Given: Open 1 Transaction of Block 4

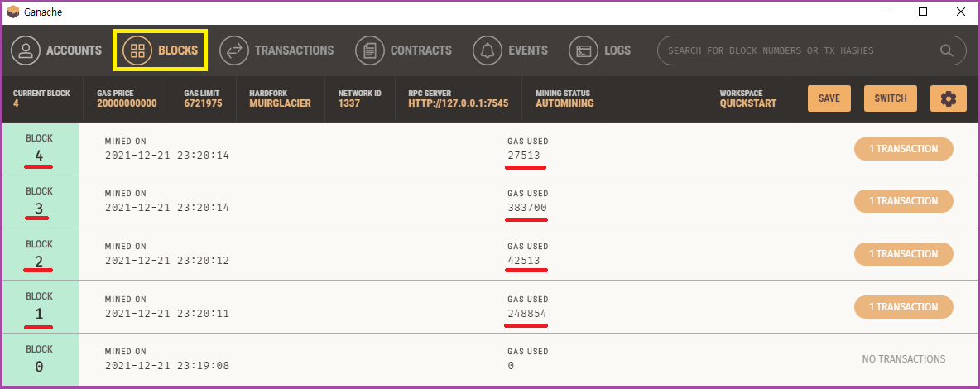Looking at the screenshot, I should [x=903, y=149].
